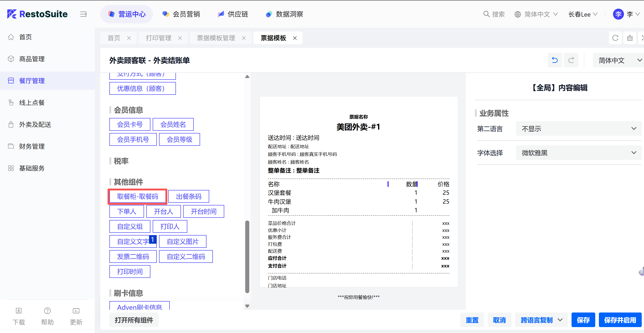644x333 pixels.
Task: Click the redo arrow icon
Action: click(571, 60)
